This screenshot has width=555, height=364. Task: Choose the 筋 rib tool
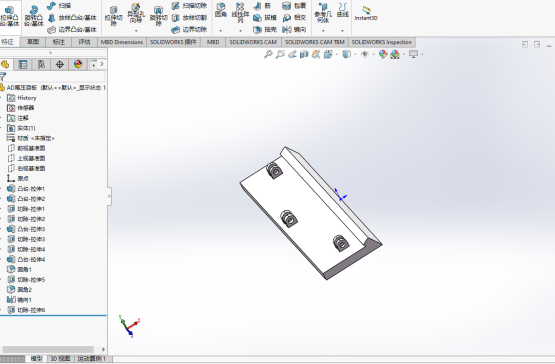[x=262, y=6]
